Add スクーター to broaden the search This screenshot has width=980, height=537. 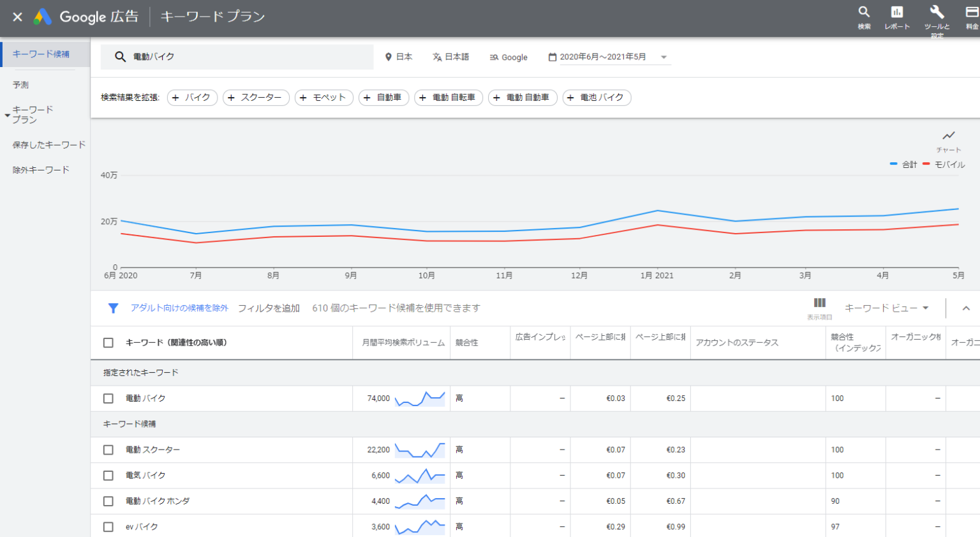click(256, 98)
